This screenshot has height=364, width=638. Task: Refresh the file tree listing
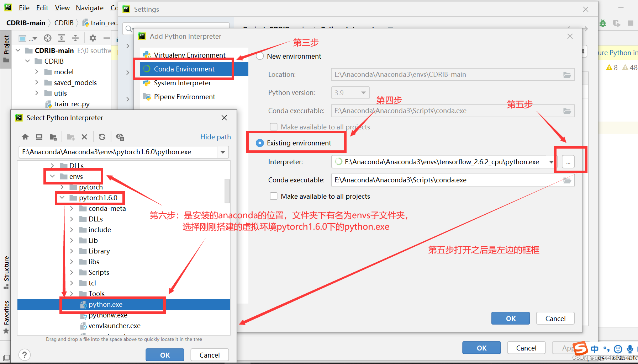(102, 136)
